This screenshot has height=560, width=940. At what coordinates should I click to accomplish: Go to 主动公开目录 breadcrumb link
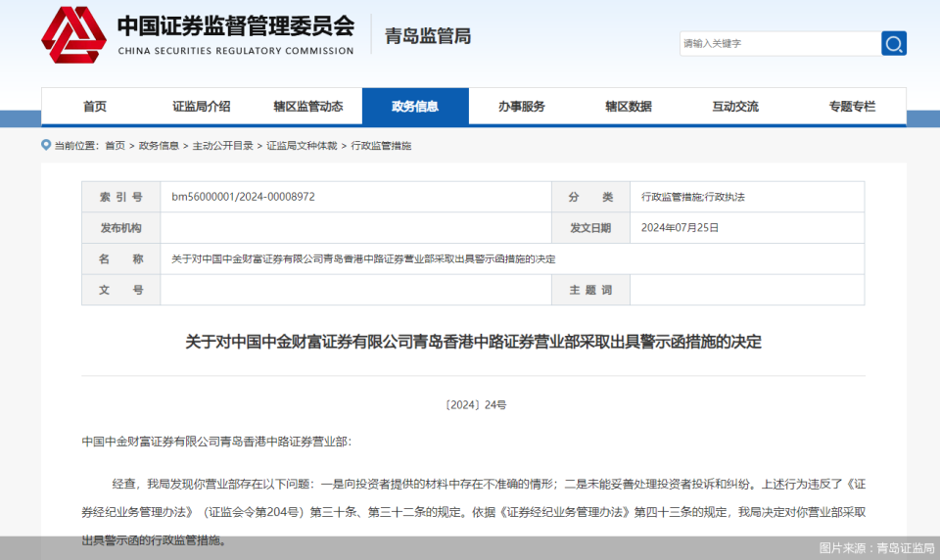click(222, 146)
